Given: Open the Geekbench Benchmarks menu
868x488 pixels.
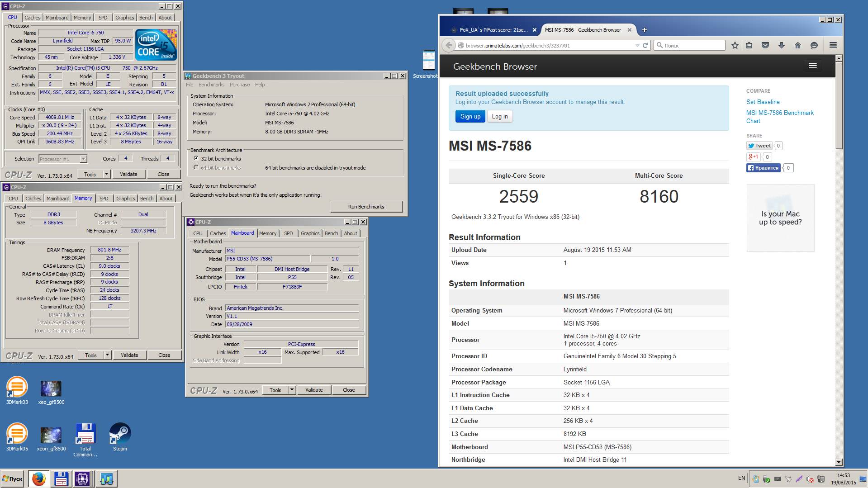Looking at the screenshot, I should [x=211, y=85].
